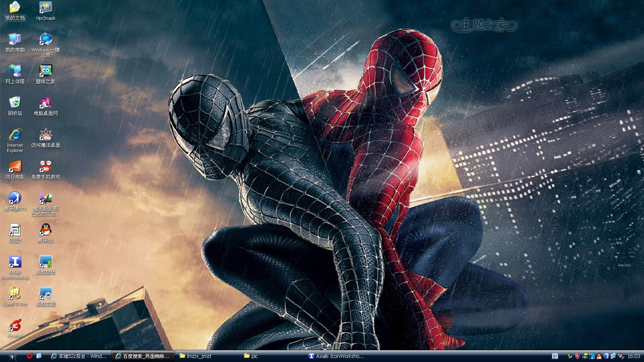Open the spider Start button on taskbar
This screenshot has width=644, height=362.
[x=12, y=356]
